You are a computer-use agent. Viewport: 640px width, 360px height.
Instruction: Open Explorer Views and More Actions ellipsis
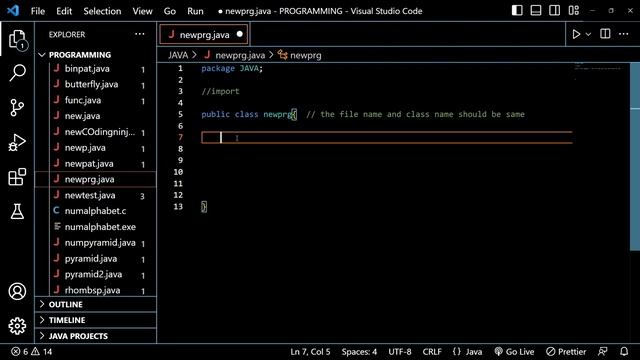pyautogui.click(x=140, y=34)
